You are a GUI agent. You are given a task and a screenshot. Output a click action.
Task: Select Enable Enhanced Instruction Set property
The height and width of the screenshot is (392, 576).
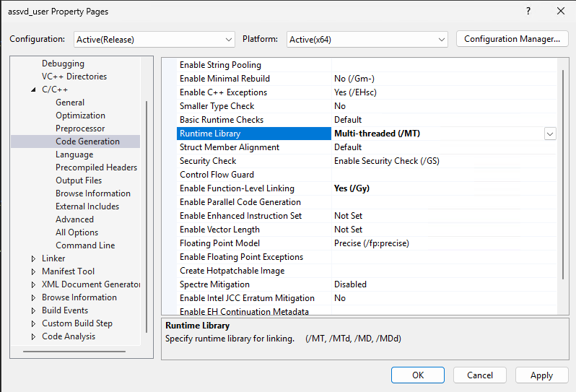[x=240, y=216]
